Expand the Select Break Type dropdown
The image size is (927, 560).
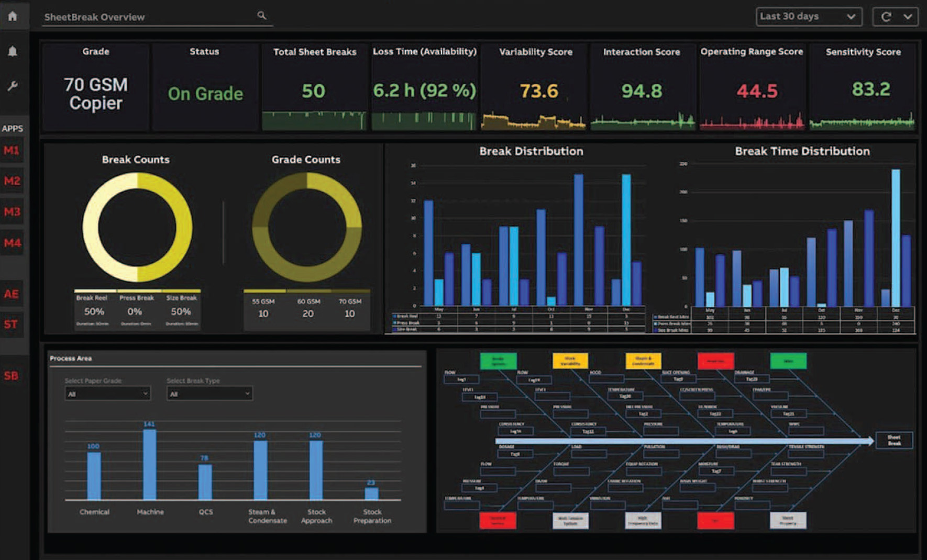click(209, 394)
